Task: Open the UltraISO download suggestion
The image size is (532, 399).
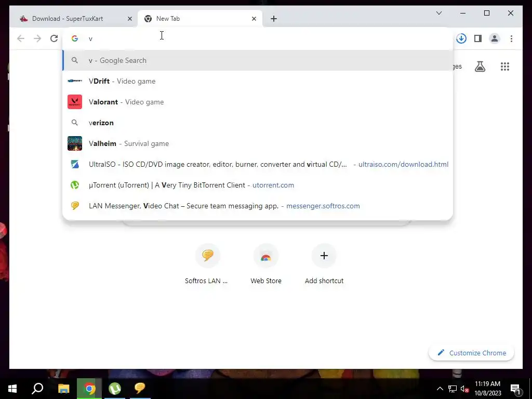Action: click(258, 164)
